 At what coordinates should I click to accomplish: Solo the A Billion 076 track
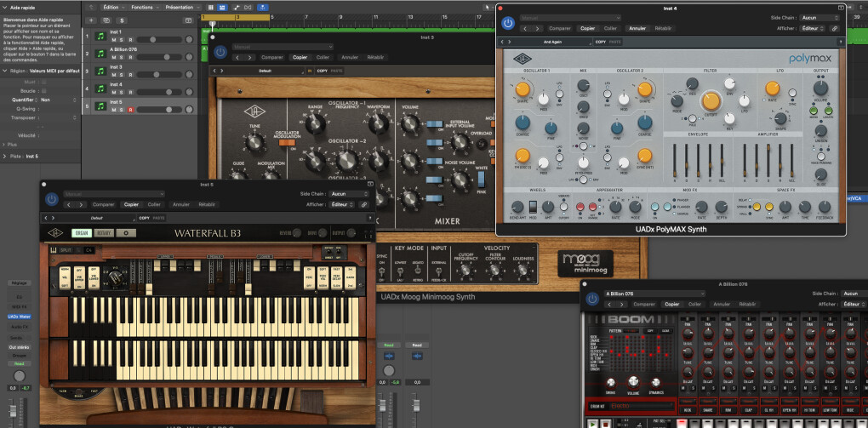[x=123, y=58]
